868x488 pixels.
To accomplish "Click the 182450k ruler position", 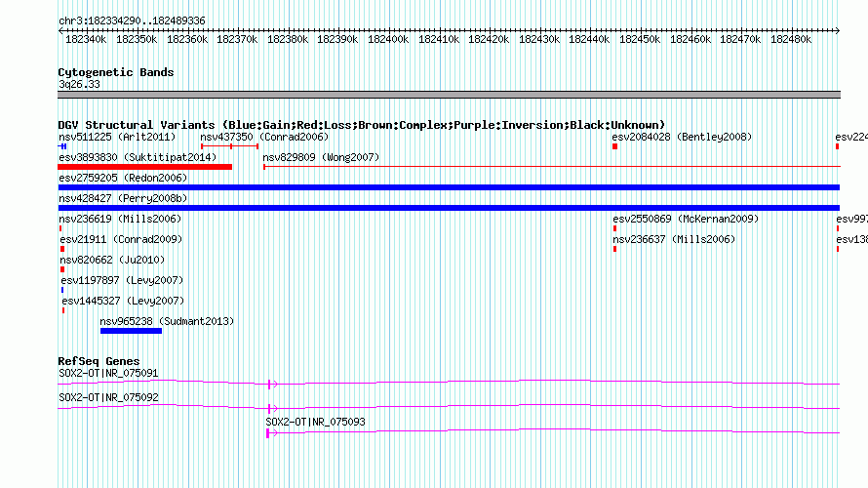I will [x=640, y=39].
